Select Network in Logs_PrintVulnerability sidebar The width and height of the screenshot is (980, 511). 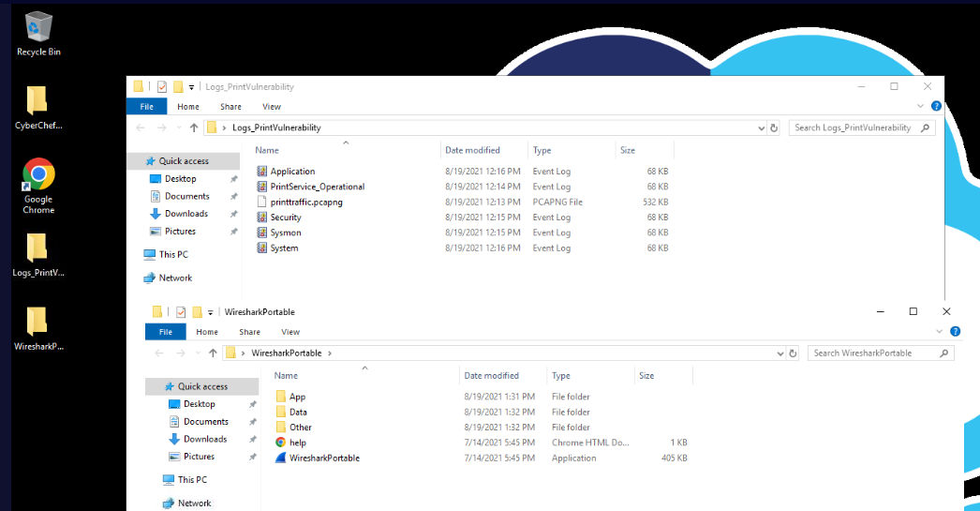point(175,278)
